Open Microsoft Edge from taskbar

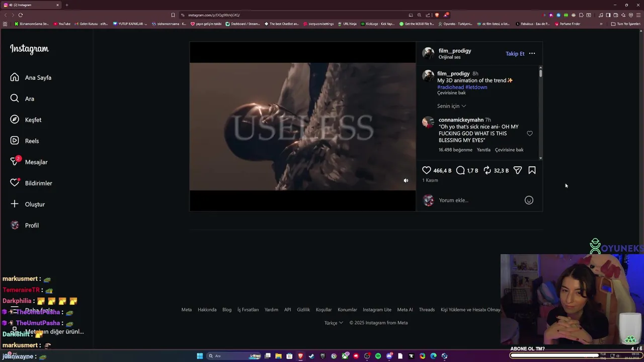tap(433, 356)
